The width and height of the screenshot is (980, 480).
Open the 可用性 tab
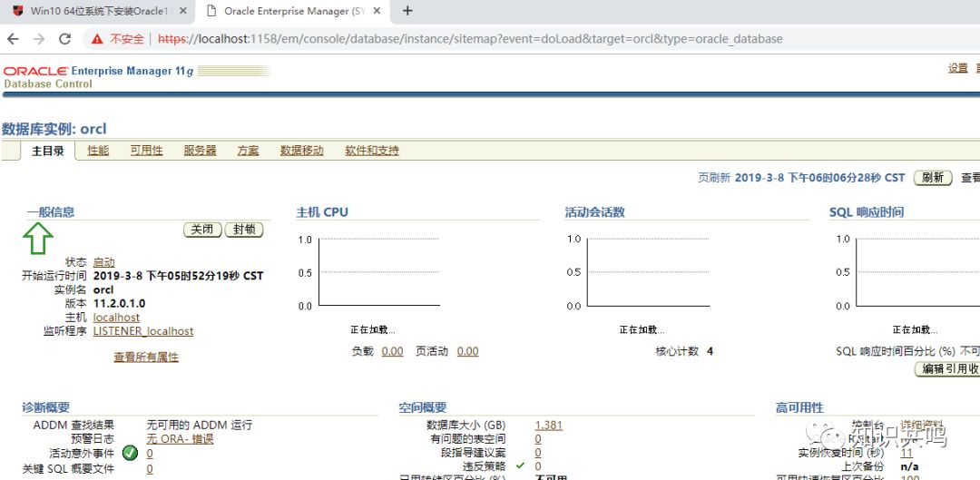[x=146, y=151]
